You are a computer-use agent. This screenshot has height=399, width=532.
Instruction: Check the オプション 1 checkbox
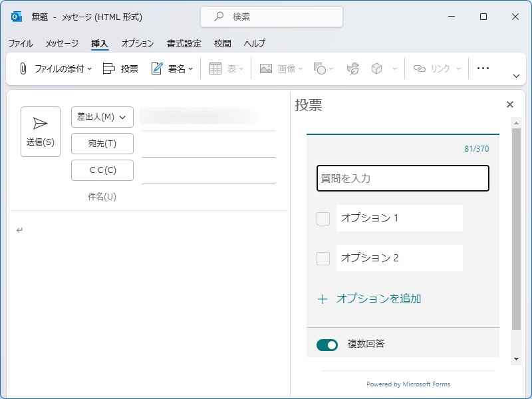pyautogui.click(x=323, y=219)
